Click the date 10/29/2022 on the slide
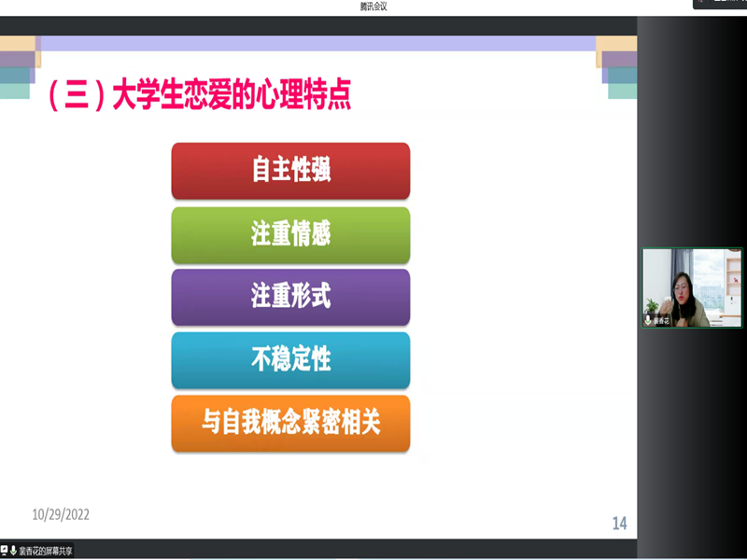This screenshot has width=747, height=560. click(x=61, y=514)
